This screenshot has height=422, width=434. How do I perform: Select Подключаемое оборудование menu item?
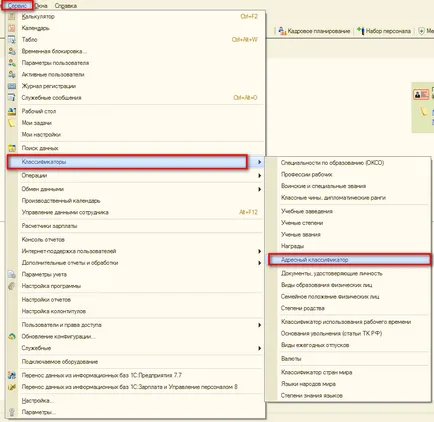(60, 362)
